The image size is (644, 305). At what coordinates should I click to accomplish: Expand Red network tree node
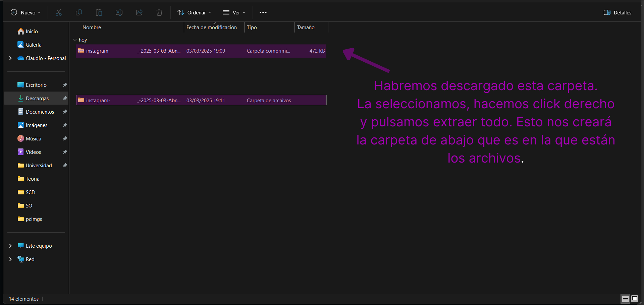(x=10, y=259)
